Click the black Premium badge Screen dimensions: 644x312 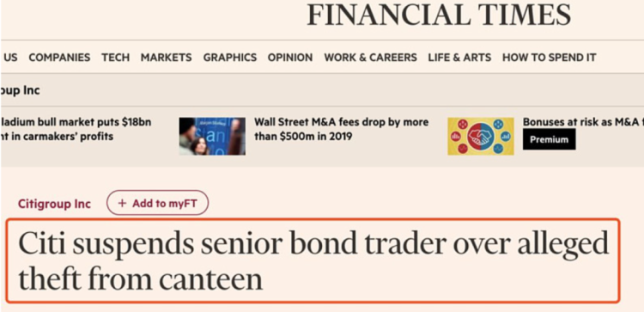click(550, 139)
